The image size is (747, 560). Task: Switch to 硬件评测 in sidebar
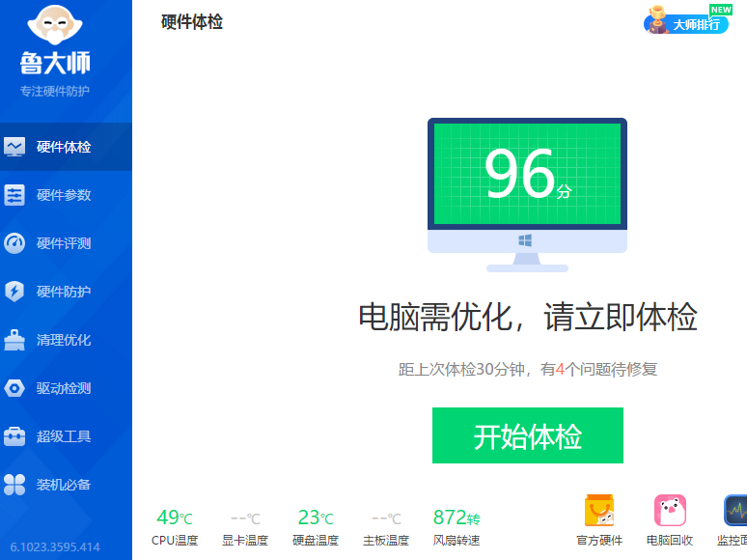pyautogui.click(x=66, y=243)
